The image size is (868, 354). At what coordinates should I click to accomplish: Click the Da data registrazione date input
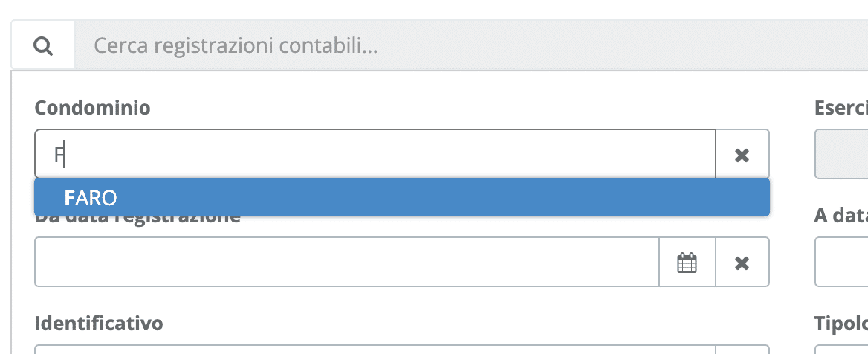347,263
